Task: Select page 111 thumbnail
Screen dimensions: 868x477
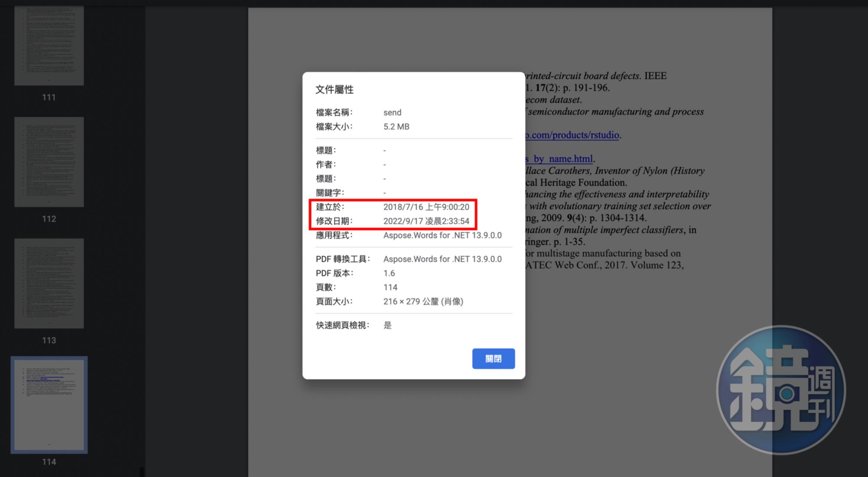Action: 49,46
